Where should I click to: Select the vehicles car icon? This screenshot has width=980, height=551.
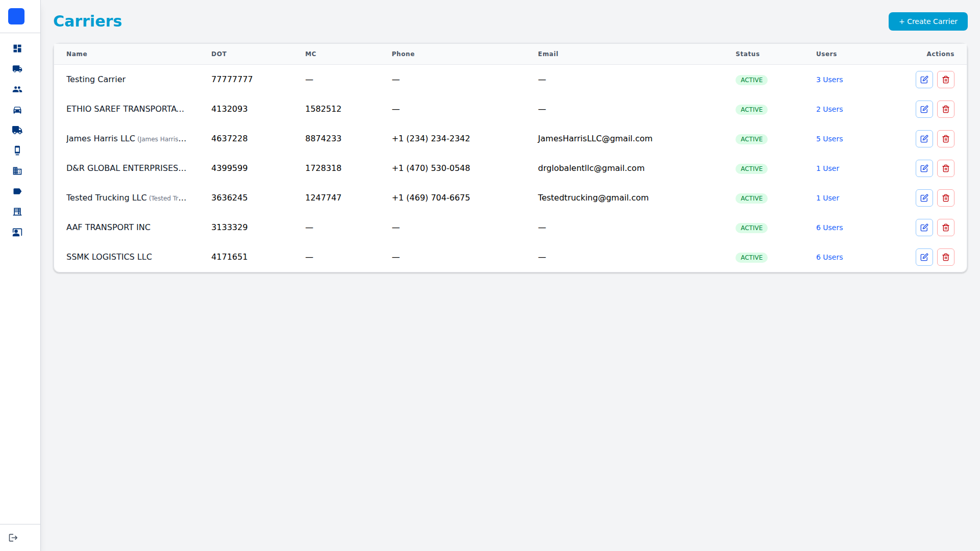(17, 110)
